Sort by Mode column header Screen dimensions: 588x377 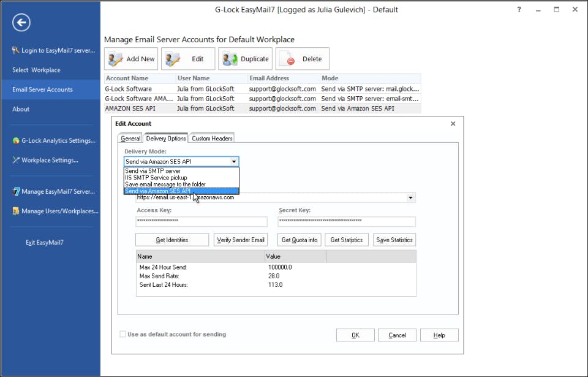(x=371, y=78)
